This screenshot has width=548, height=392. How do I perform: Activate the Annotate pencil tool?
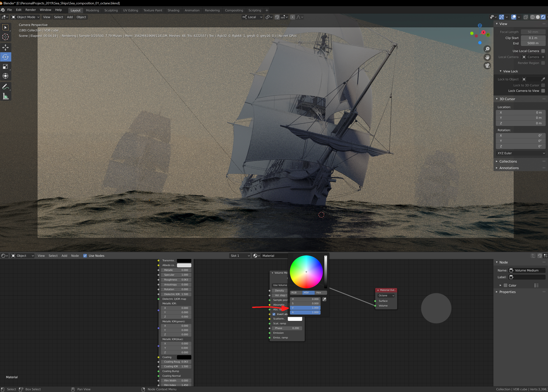coord(5,86)
